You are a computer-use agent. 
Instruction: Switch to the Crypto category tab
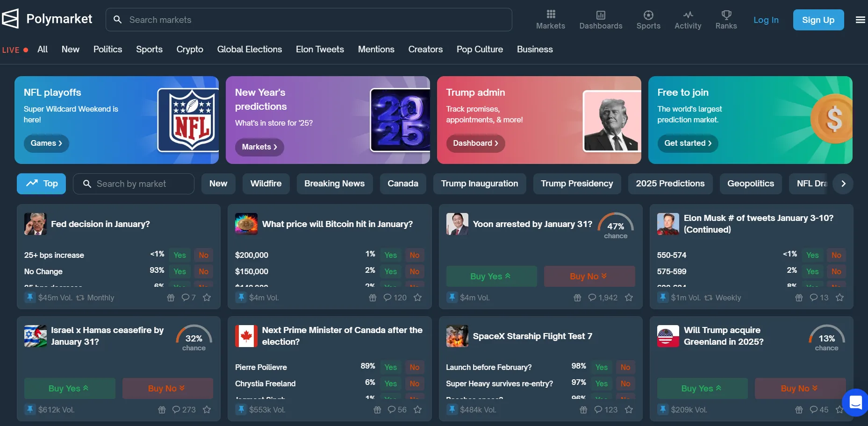(190, 50)
